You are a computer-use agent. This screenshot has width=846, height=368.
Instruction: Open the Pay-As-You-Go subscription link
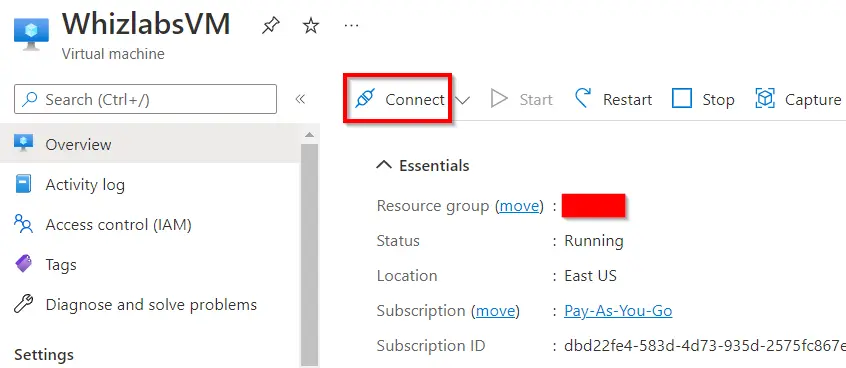pos(618,311)
